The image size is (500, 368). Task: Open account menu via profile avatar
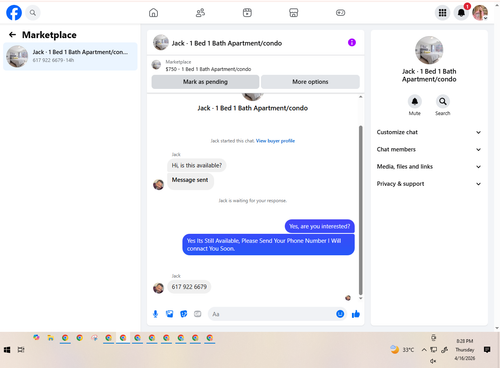tap(480, 13)
